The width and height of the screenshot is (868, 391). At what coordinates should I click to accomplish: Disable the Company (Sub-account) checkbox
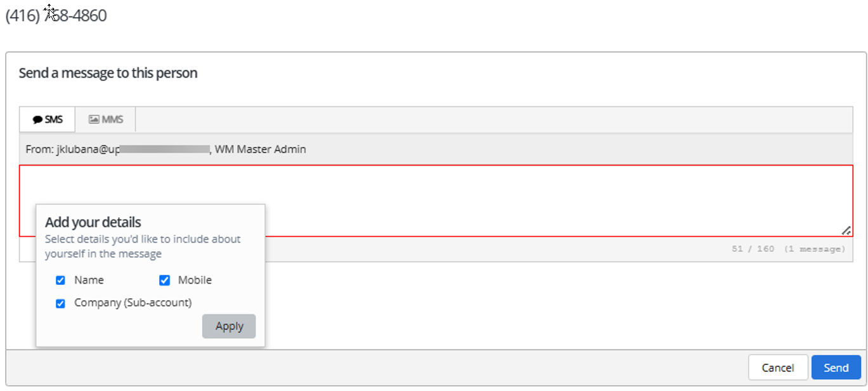click(60, 303)
